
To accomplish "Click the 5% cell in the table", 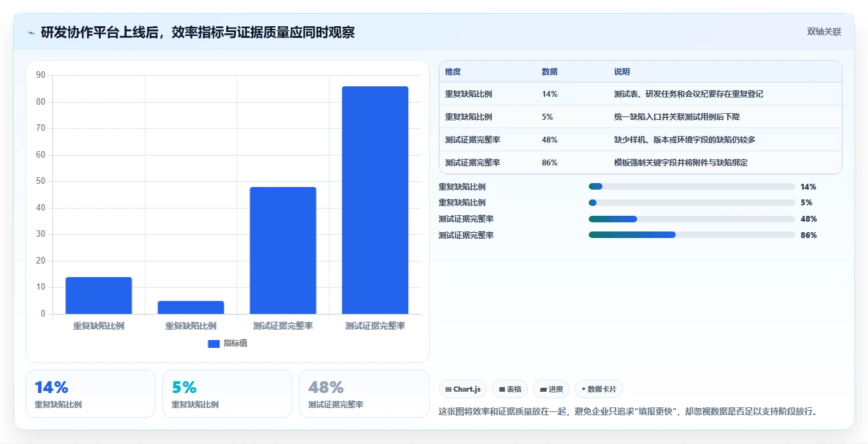I will pyautogui.click(x=547, y=117).
